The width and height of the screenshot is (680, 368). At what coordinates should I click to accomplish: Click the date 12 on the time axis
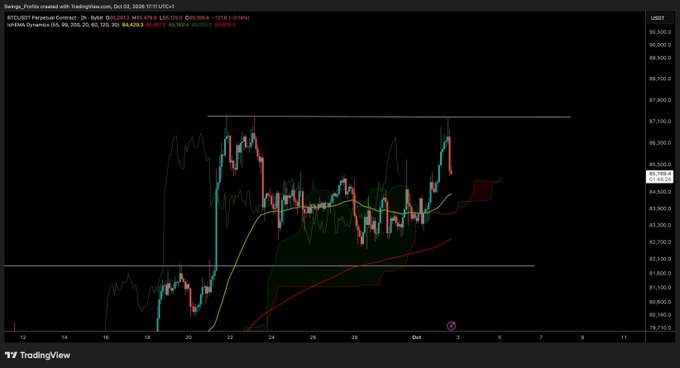click(x=23, y=337)
